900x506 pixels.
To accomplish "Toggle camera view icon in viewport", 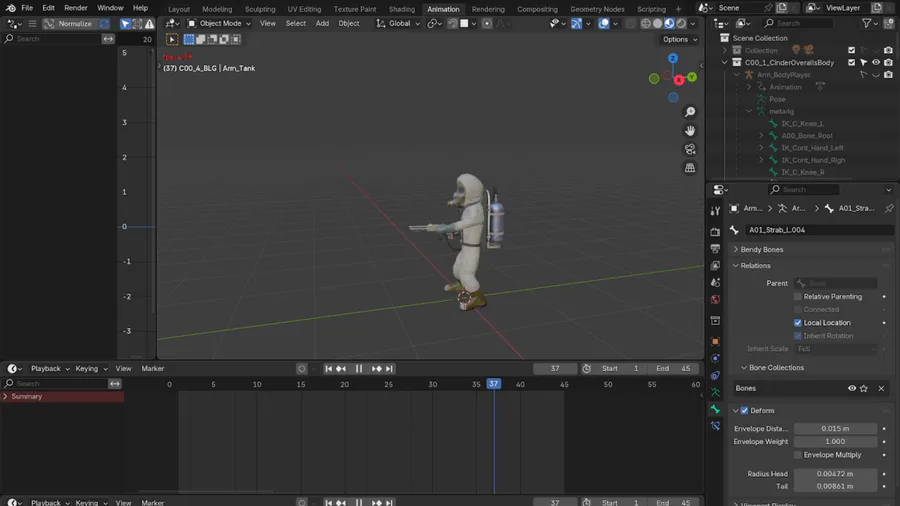I will coord(690,149).
